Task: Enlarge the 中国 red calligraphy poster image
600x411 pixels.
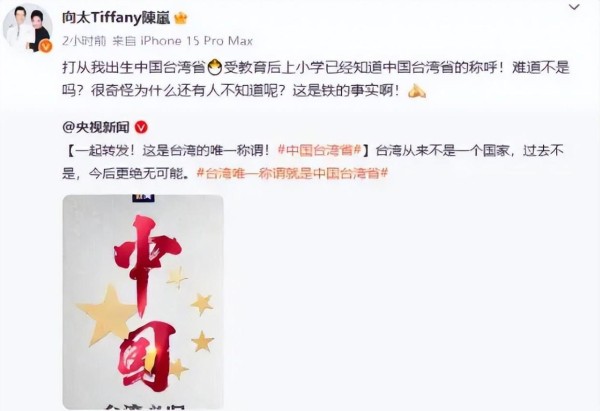Action: [143, 302]
